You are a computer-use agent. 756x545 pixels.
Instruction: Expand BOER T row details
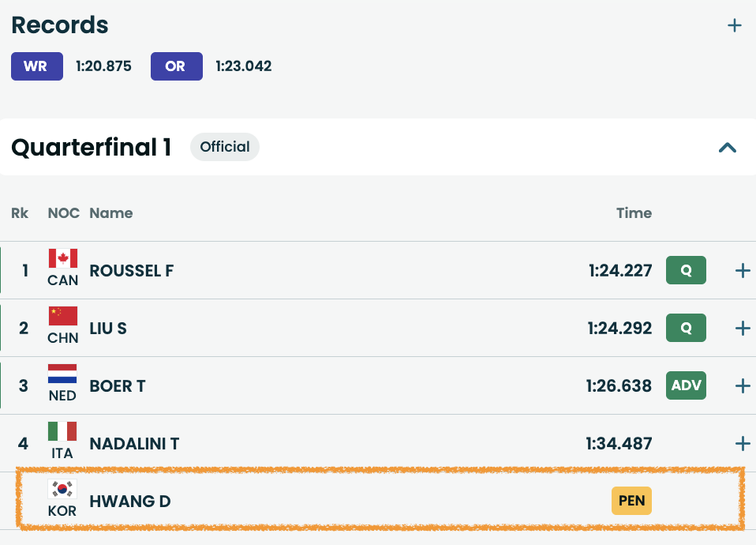click(742, 386)
